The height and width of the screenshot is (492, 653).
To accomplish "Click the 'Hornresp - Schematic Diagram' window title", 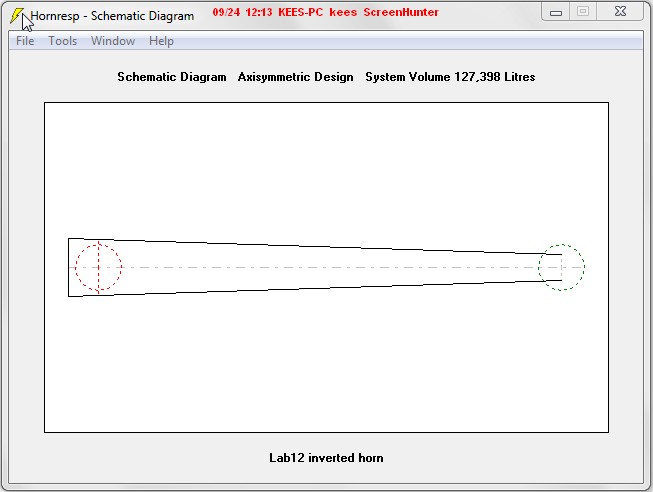I will point(112,16).
